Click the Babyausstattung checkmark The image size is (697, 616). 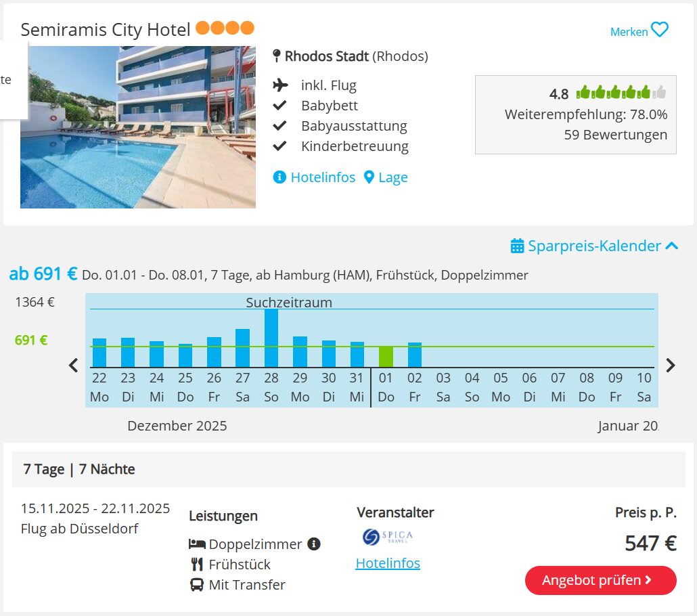tap(279, 126)
